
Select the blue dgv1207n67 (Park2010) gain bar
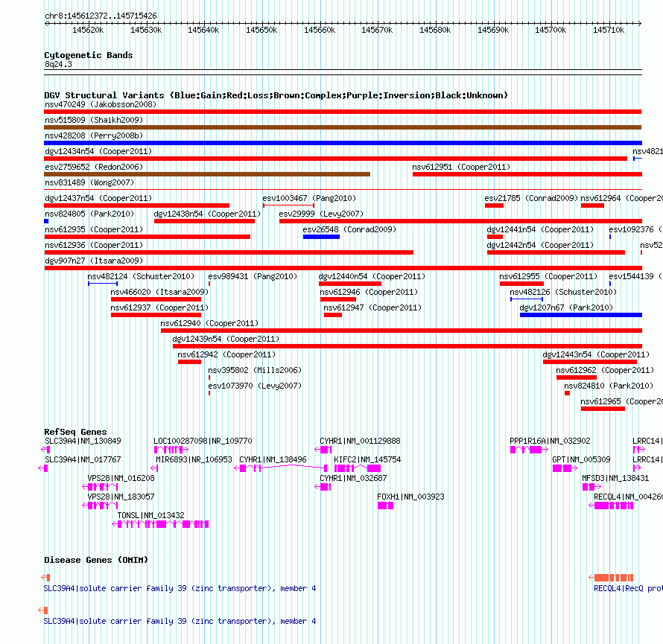pos(581,315)
